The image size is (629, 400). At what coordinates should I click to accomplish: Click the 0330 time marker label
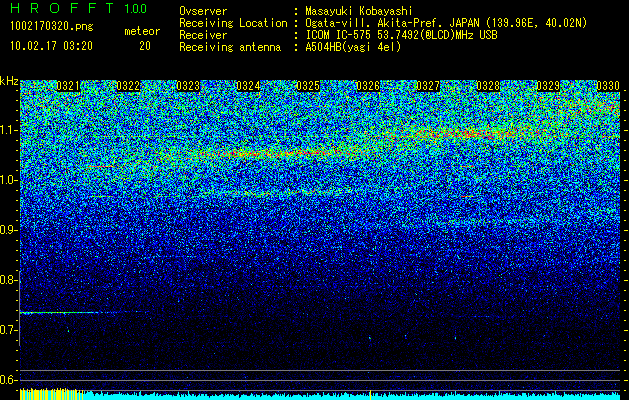[x=608, y=86]
